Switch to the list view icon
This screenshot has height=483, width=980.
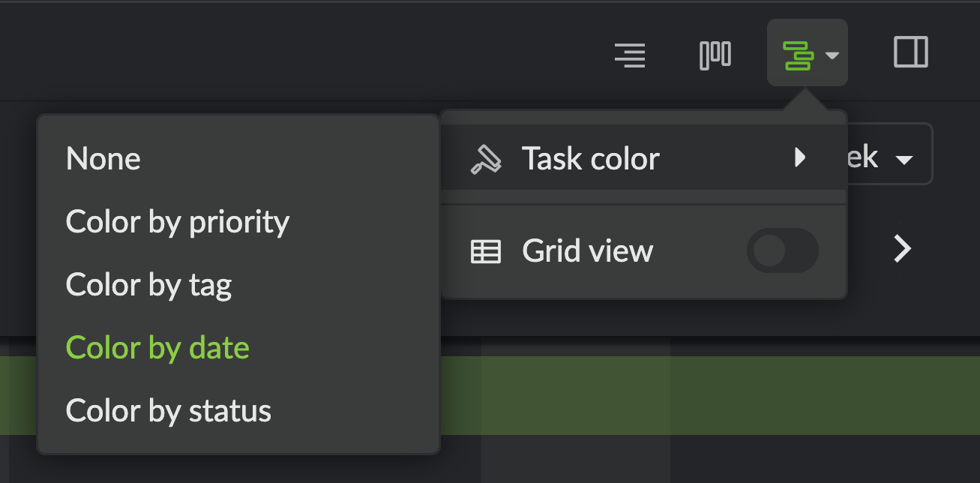point(630,55)
